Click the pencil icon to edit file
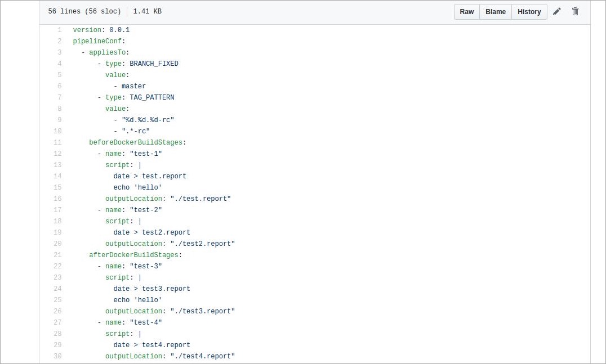Screen dimensions: 606x364 [x=556, y=12]
